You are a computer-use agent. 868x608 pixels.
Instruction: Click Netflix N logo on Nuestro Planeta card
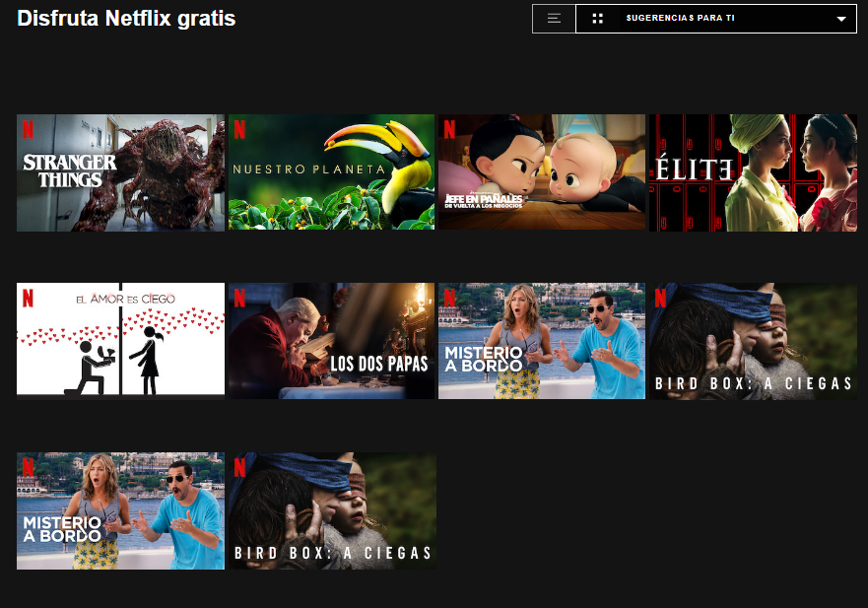point(239,128)
